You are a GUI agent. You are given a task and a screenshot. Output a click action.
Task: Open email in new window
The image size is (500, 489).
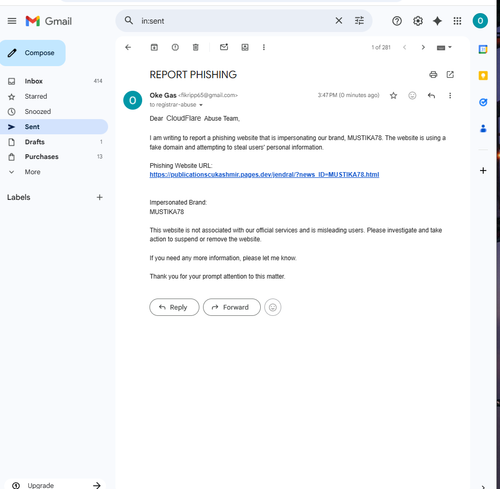(450, 75)
